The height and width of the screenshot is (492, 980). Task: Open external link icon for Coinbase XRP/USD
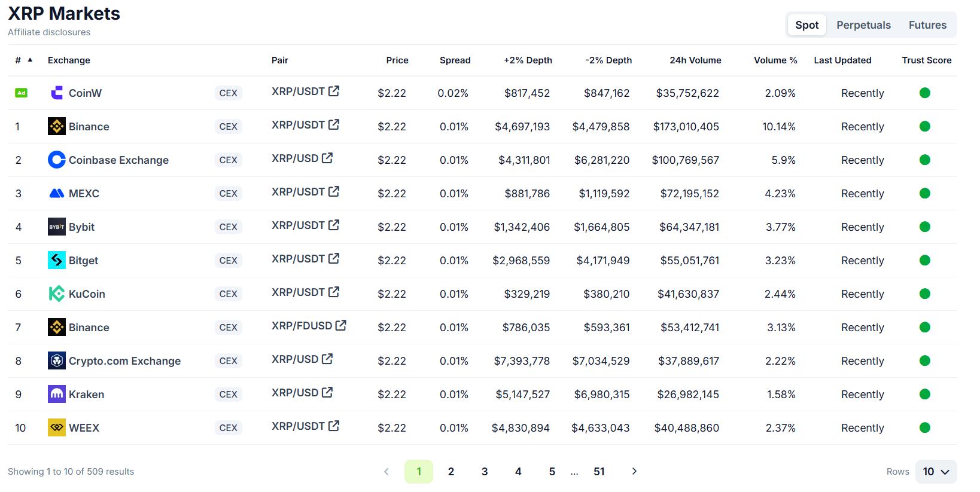(x=327, y=158)
